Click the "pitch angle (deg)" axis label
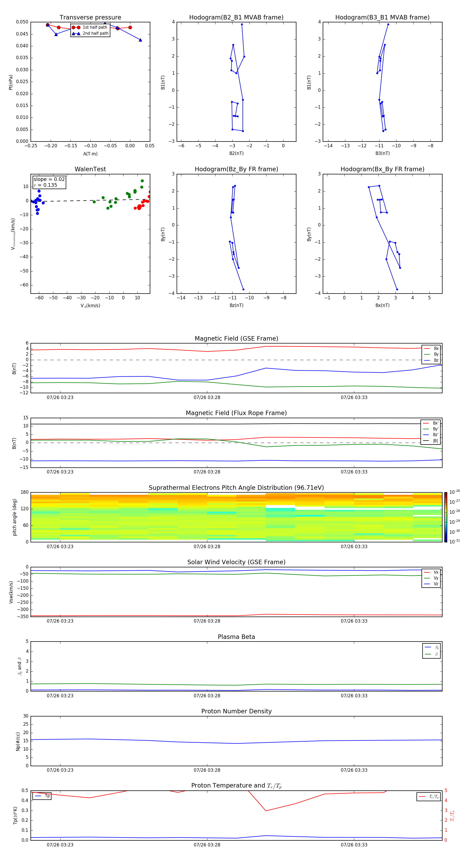This screenshot has width=473, height=868. [14, 517]
